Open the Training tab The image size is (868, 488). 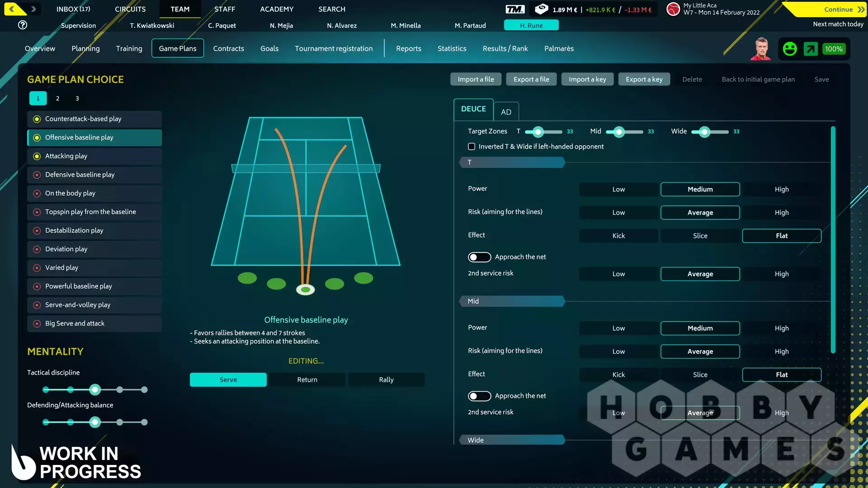tap(129, 48)
